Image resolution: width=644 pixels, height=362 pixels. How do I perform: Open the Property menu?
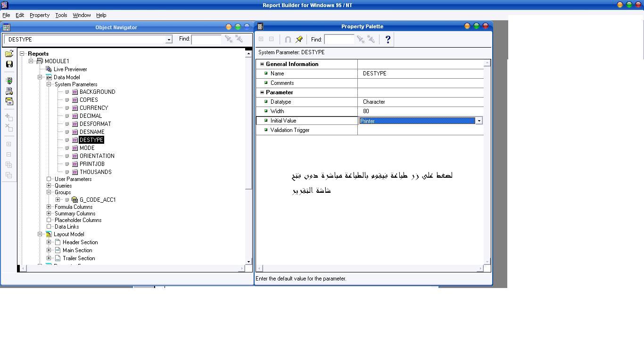point(40,15)
